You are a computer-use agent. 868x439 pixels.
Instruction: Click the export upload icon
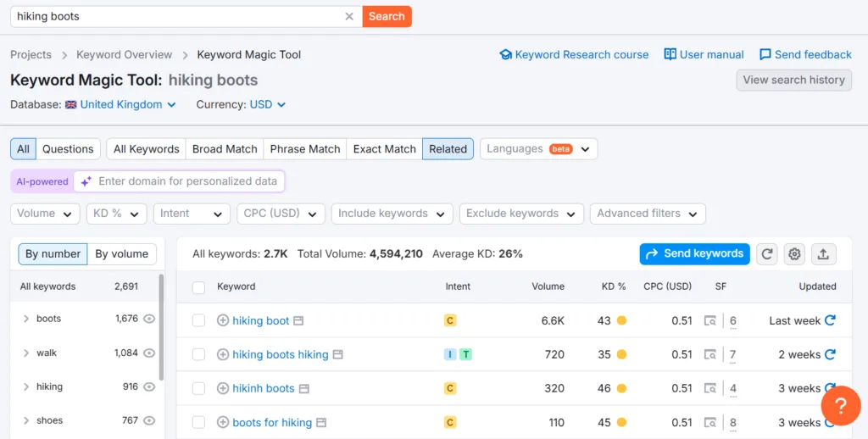tap(823, 254)
